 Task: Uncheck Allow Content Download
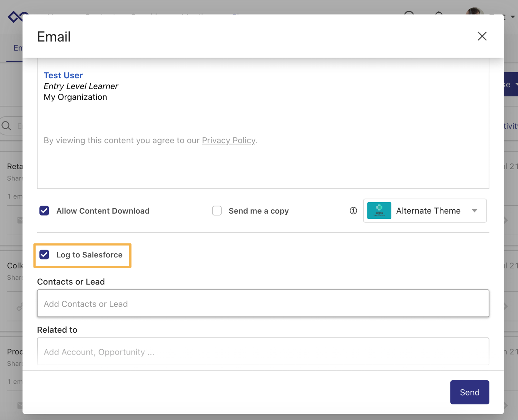pos(44,211)
